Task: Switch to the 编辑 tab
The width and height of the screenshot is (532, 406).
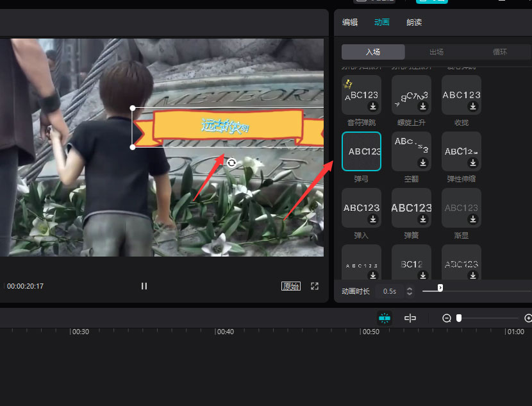Action: 350,22
